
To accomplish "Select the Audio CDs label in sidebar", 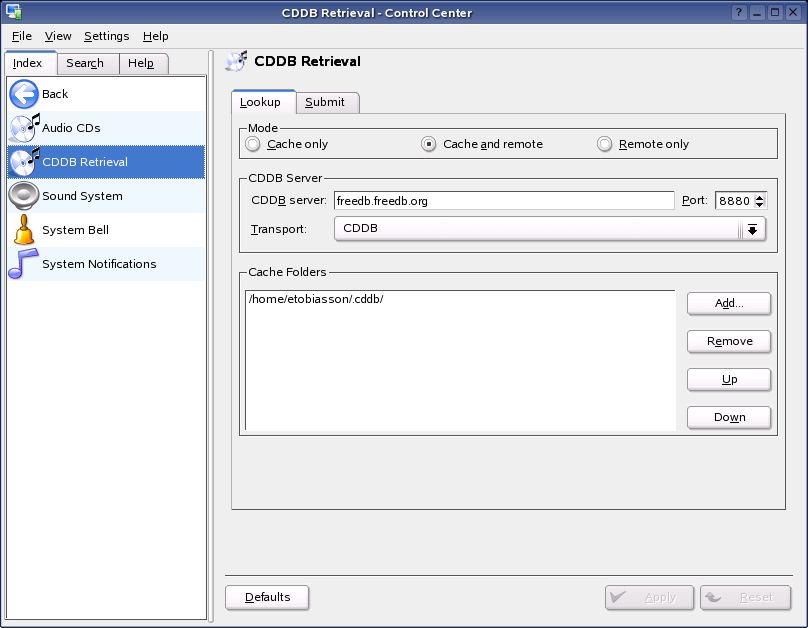I will (71, 128).
